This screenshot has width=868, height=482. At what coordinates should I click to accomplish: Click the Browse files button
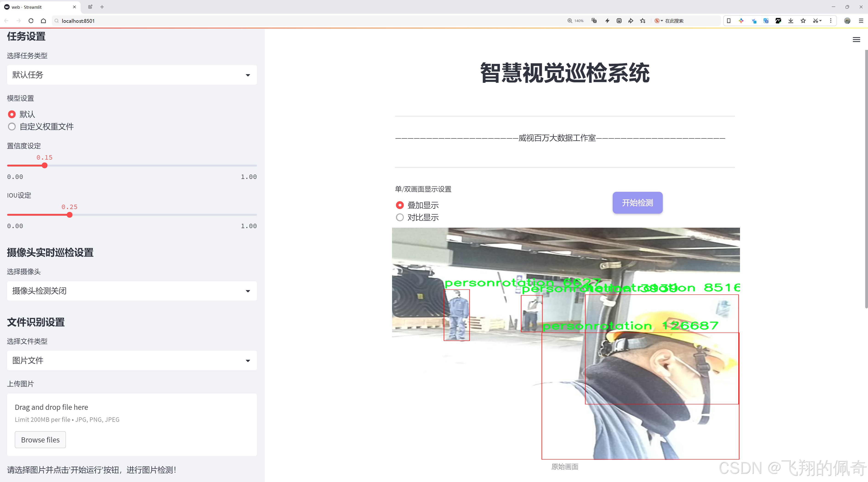[40, 439]
